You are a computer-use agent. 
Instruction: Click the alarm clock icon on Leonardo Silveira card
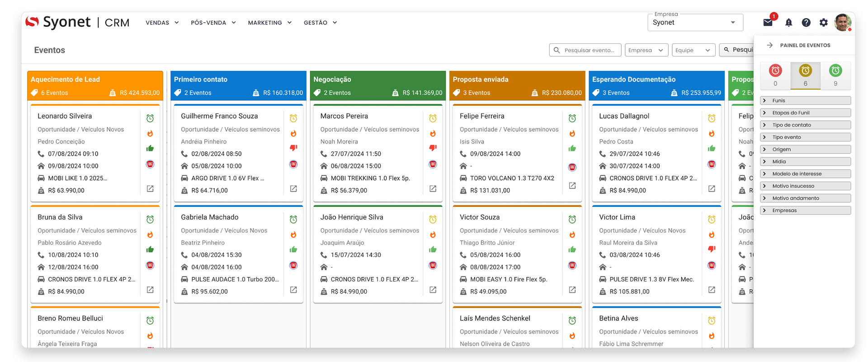click(150, 119)
